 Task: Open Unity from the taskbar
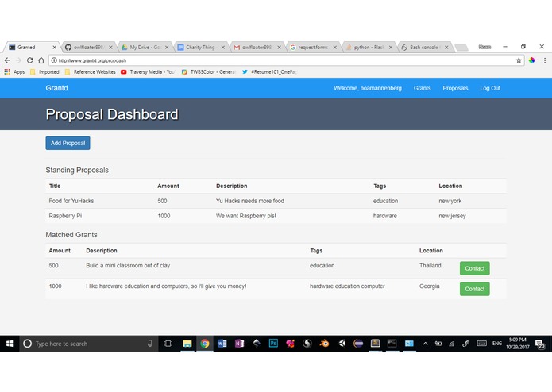342,343
